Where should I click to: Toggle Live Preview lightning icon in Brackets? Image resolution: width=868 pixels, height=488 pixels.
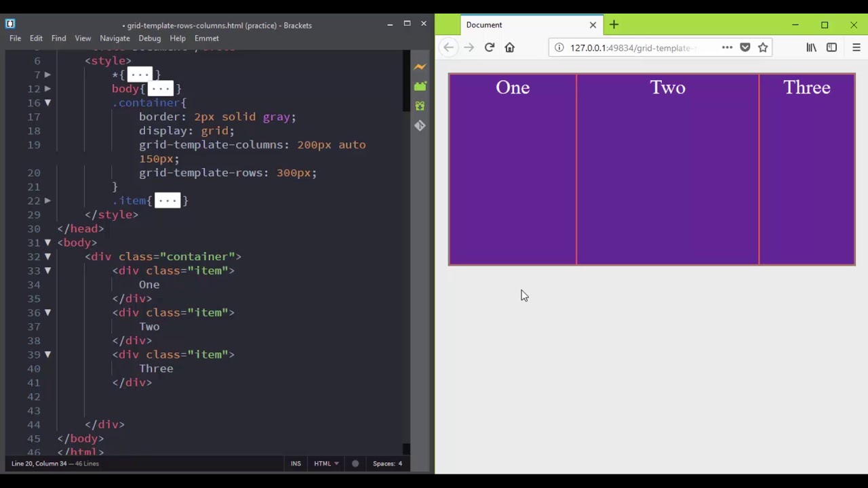click(x=420, y=66)
